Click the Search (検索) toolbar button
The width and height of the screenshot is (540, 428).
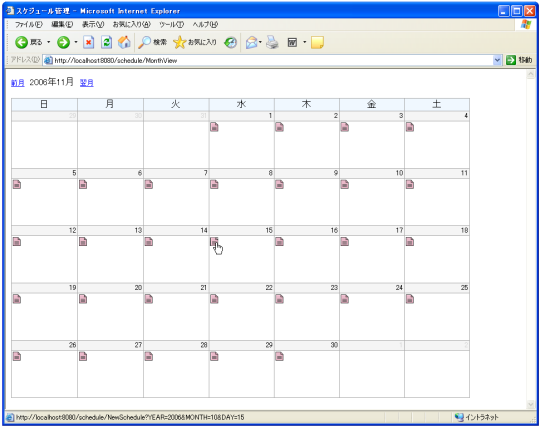click(x=152, y=42)
